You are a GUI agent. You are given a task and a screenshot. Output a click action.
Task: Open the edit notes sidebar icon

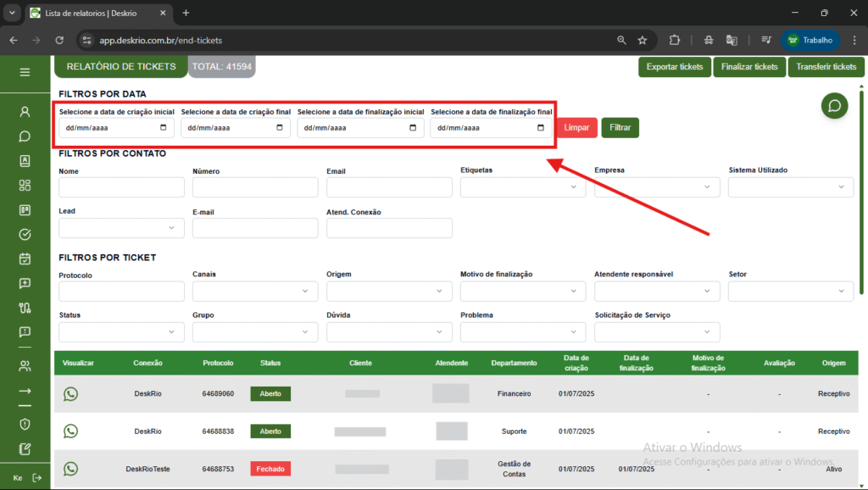(25, 449)
